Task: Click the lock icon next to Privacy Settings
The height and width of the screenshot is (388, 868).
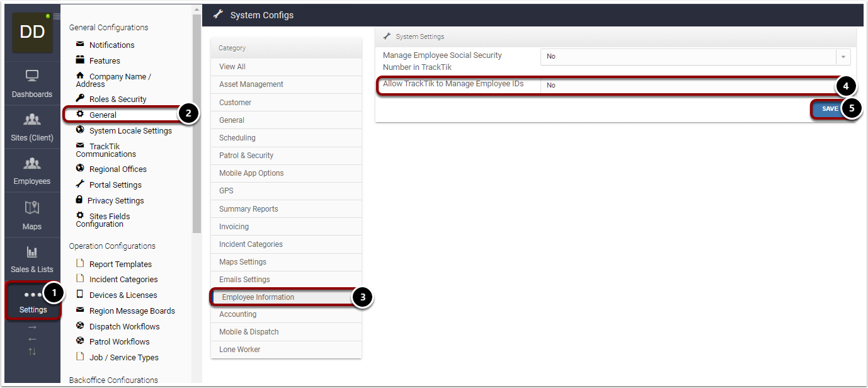Action: (79, 199)
